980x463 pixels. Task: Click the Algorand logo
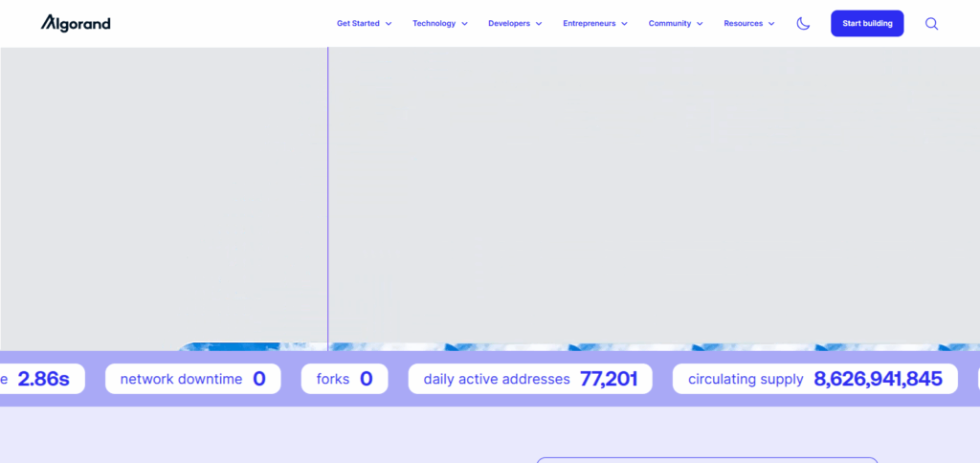coord(76,23)
